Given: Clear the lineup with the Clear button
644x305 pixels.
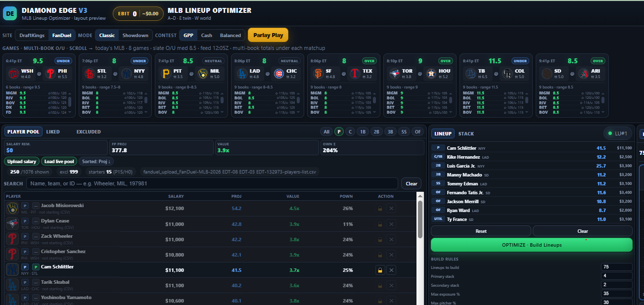Looking at the screenshot, I should coord(583,231).
